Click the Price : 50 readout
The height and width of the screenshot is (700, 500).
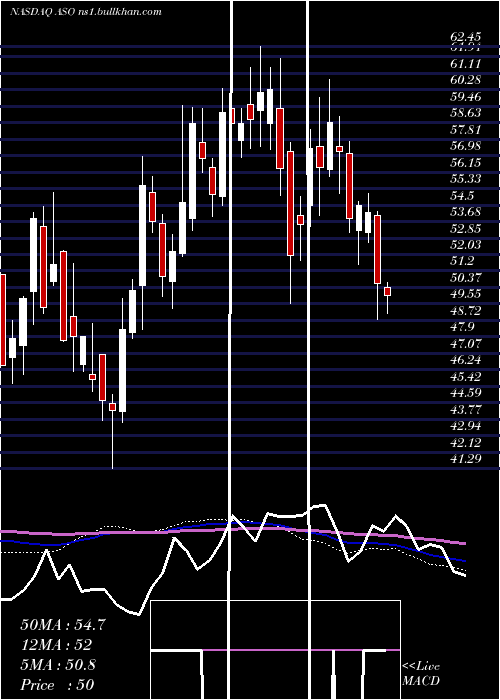(x=58, y=685)
